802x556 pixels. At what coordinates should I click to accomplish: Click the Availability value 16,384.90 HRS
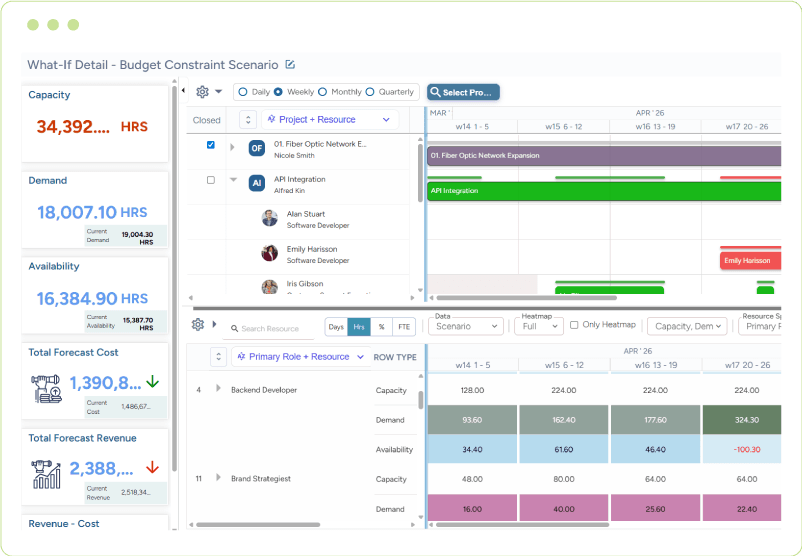tap(92, 298)
